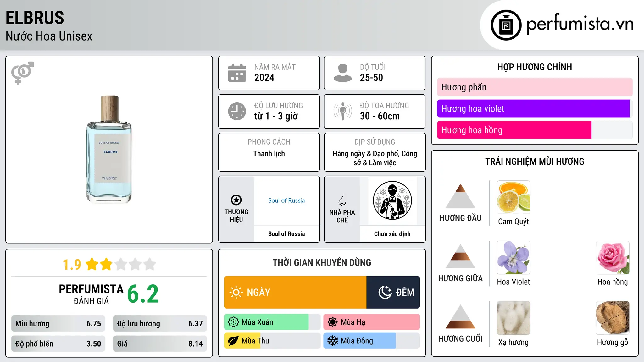Click the flower icon for Mùa Xuân

pos(233,322)
